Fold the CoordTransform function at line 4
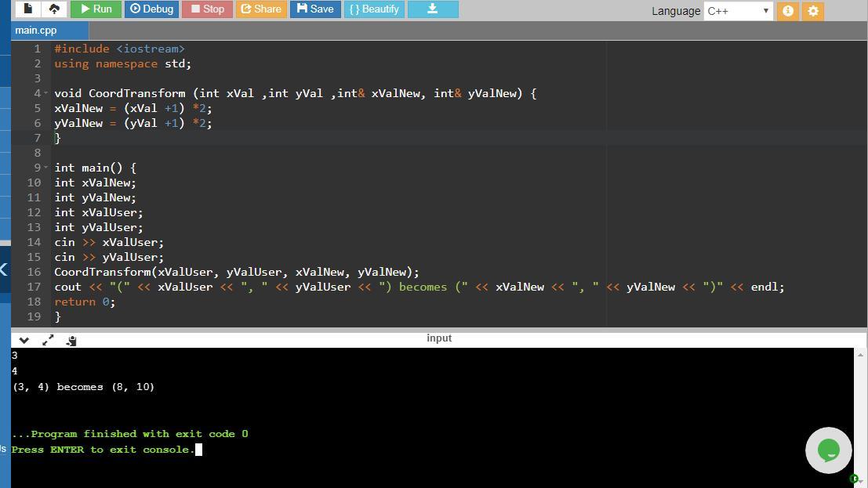The image size is (868, 488). pos(45,93)
